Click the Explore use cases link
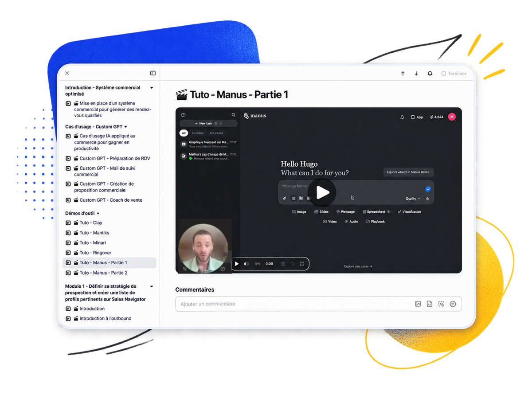Image resolution: width=532 pixels, height=399 pixels. click(358, 266)
